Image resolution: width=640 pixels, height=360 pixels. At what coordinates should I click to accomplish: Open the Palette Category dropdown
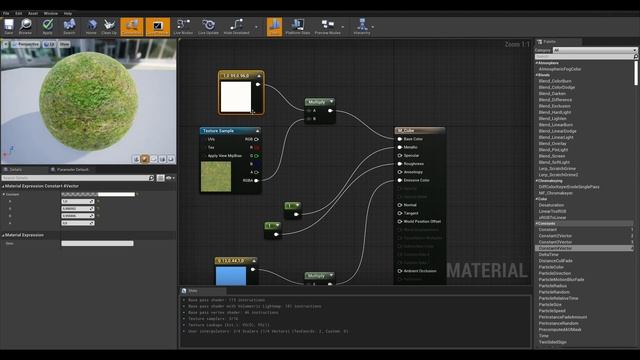pyautogui.click(x=595, y=50)
